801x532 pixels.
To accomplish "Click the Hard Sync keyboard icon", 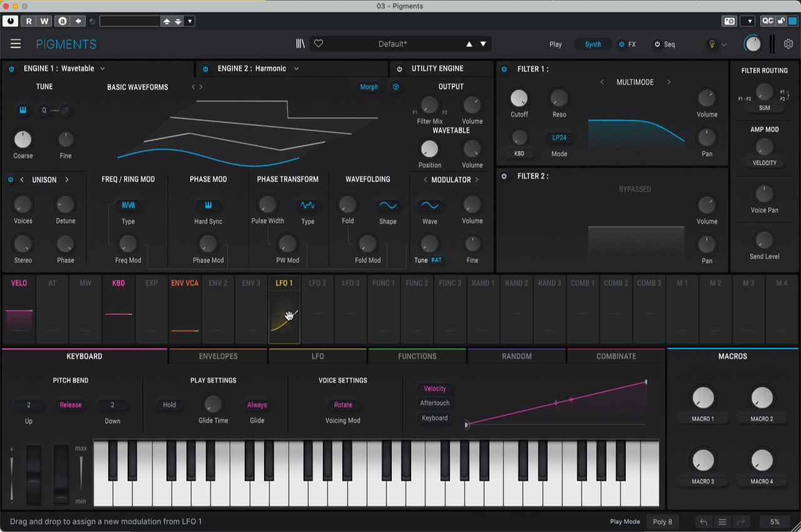I will 208,205.
